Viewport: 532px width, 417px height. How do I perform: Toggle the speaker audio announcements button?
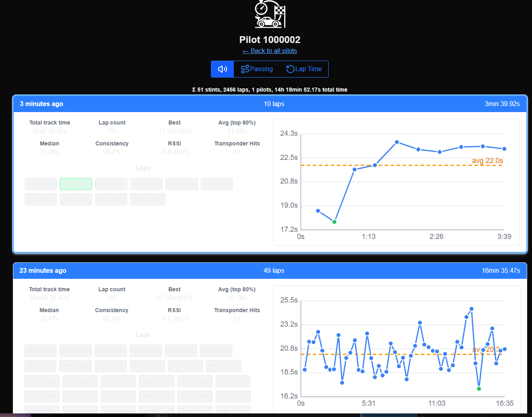(222, 69)
